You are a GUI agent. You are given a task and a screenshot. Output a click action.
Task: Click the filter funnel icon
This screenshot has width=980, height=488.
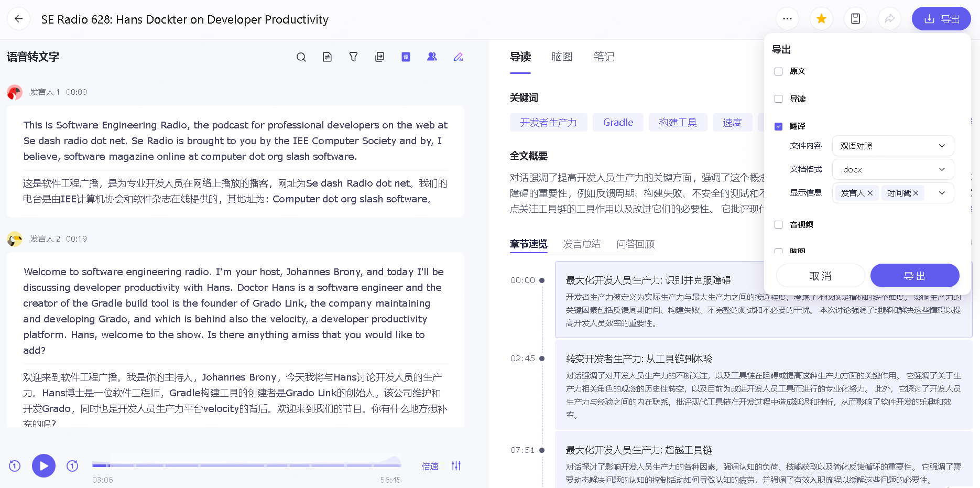point(354,57)
